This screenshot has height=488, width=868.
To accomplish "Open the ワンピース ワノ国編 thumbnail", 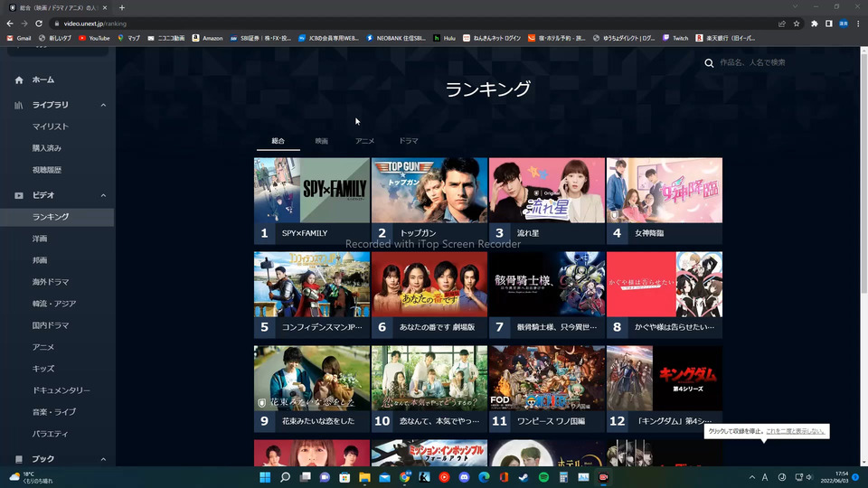I will tap(547, 379).
